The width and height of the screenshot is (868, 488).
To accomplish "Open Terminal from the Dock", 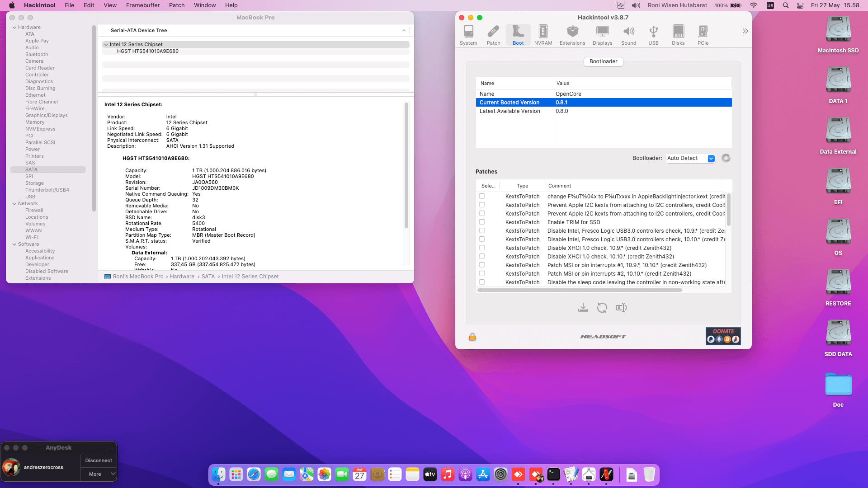I will [553, 474].
